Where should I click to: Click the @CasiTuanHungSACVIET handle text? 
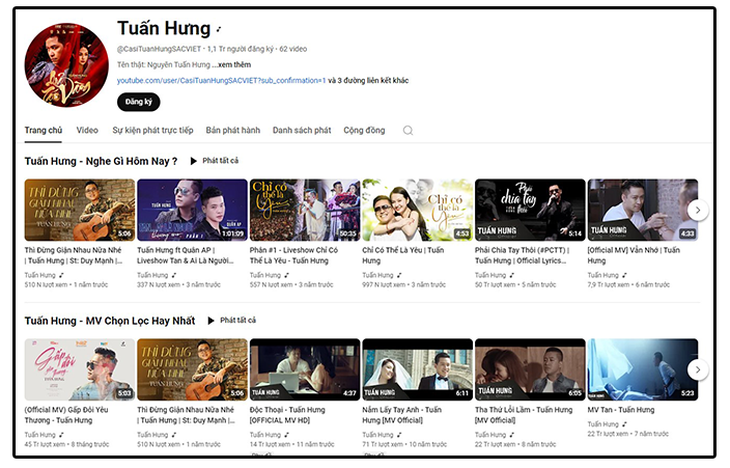pyautogui.click(x=159, y=49)
